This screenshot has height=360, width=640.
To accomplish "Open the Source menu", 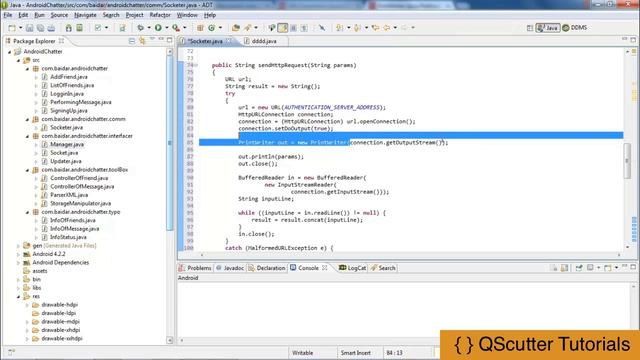I will pos(59,15).
